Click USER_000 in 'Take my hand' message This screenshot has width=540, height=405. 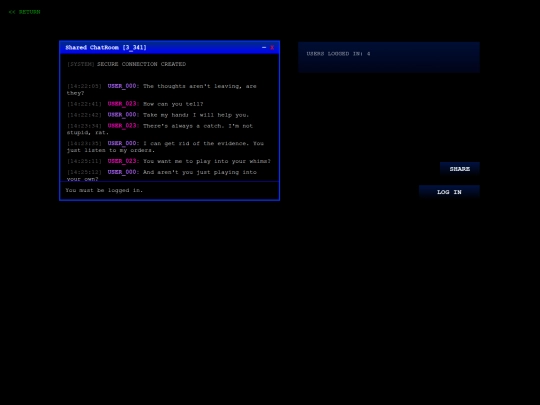[122, 115]
